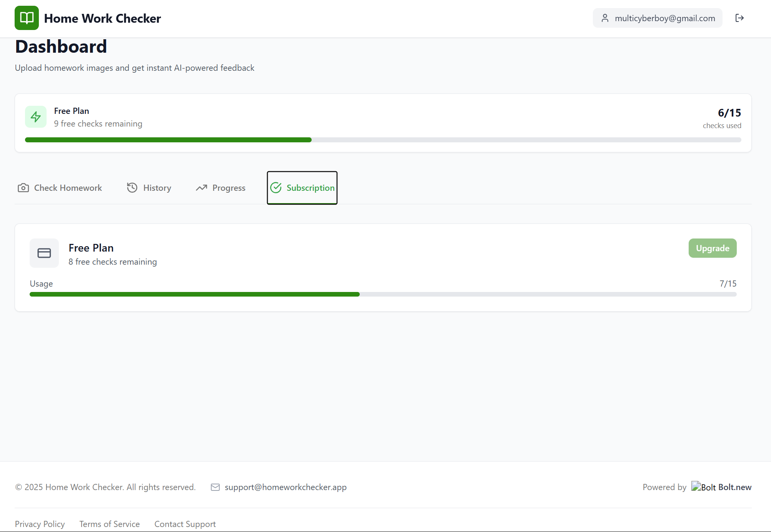This screenshot has height=532, width=771.
Task: Click the camera icon for Check Homework
Action: [23, 188]
